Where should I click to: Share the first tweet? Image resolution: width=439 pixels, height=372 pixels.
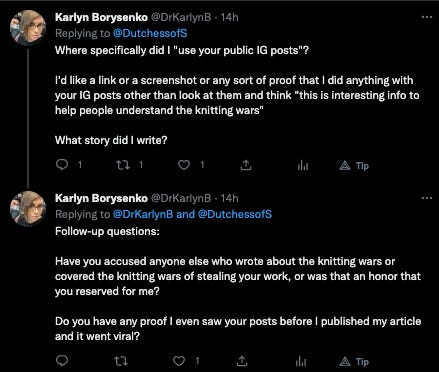coord(246,165)
